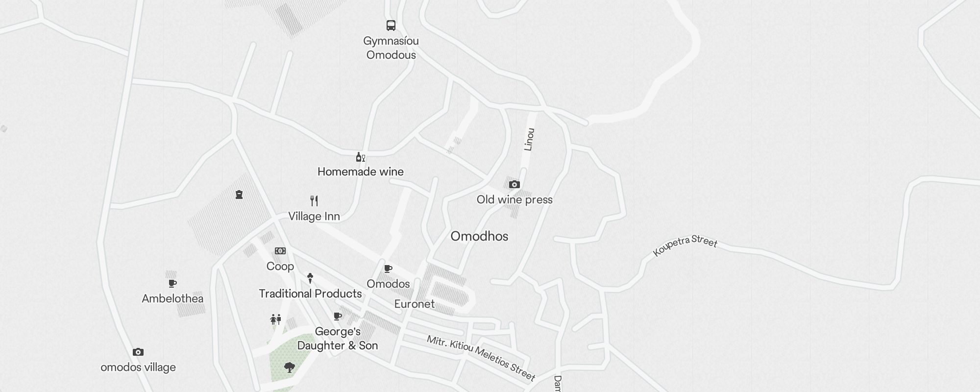Click the Koupetra Street label

[x=685, y=245]
